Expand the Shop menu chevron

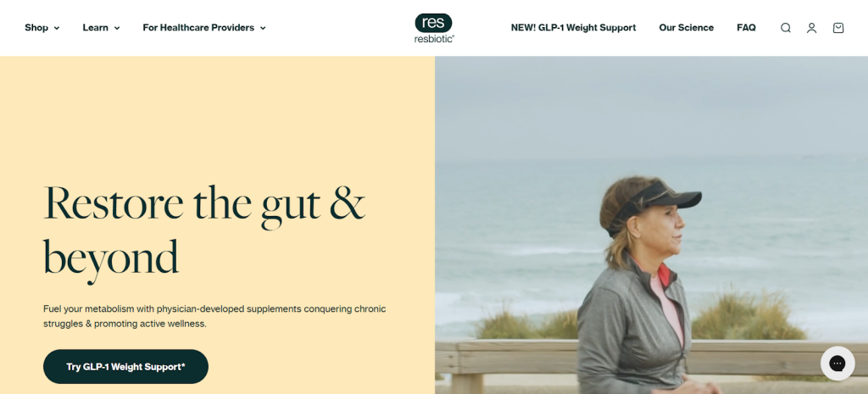[57, 28]
